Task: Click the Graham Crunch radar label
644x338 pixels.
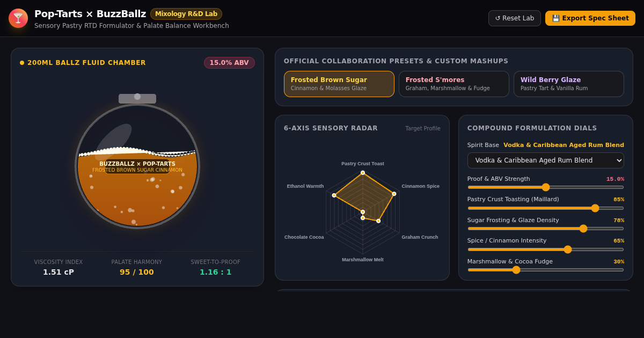Action: (420, 237)
